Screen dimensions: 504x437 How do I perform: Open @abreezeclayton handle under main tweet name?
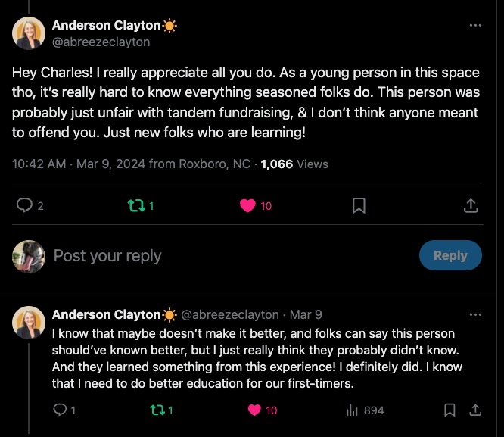point(101,42)
